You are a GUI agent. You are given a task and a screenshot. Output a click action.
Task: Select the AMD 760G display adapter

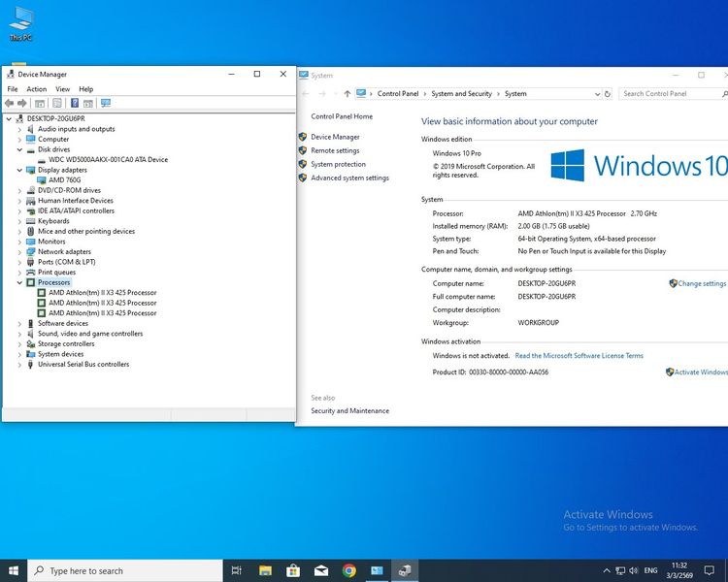[x=64, y=180]
